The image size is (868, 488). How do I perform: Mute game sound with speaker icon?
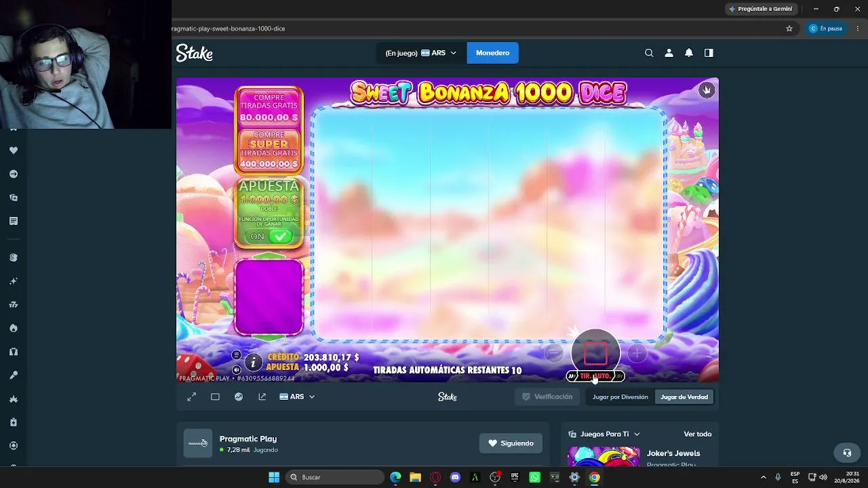tap(236, 370)
